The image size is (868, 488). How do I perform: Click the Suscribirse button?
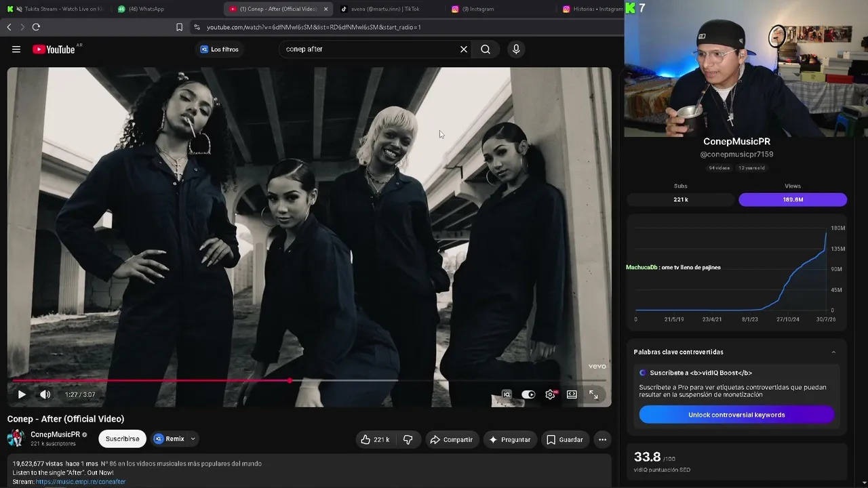(x=122, y=439)
